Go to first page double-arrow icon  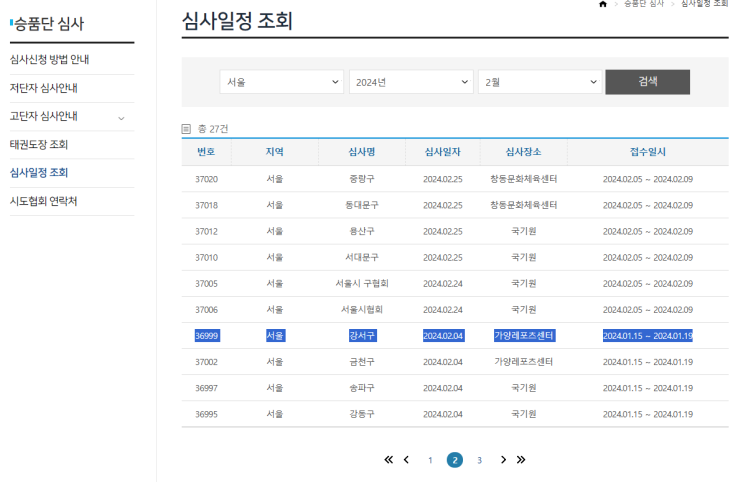389,460
